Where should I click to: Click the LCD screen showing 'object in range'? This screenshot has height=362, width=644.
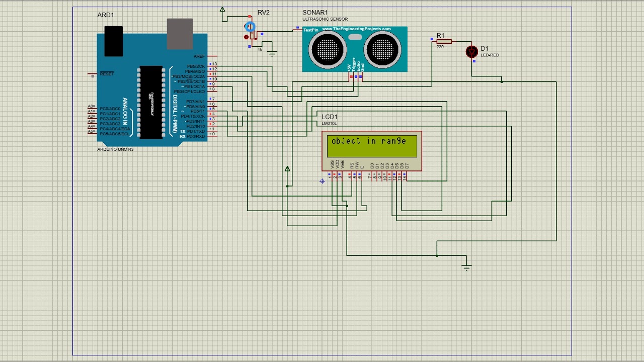pyautogui.click(x=372, y=146)
